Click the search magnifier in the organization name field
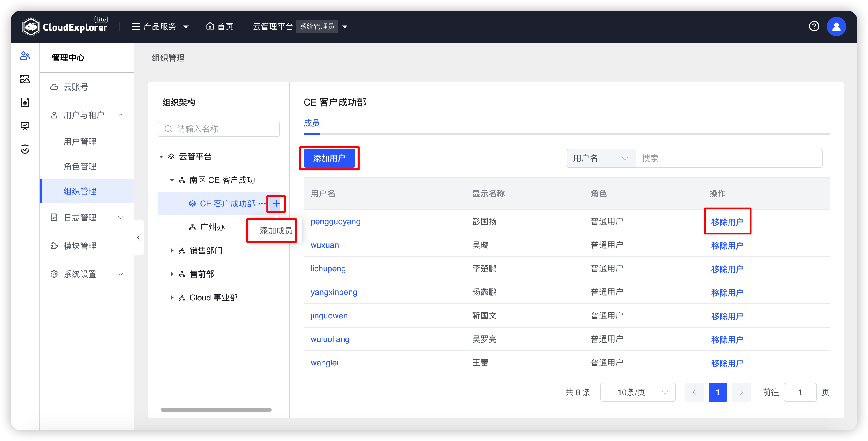 click(x=168, y=128)
